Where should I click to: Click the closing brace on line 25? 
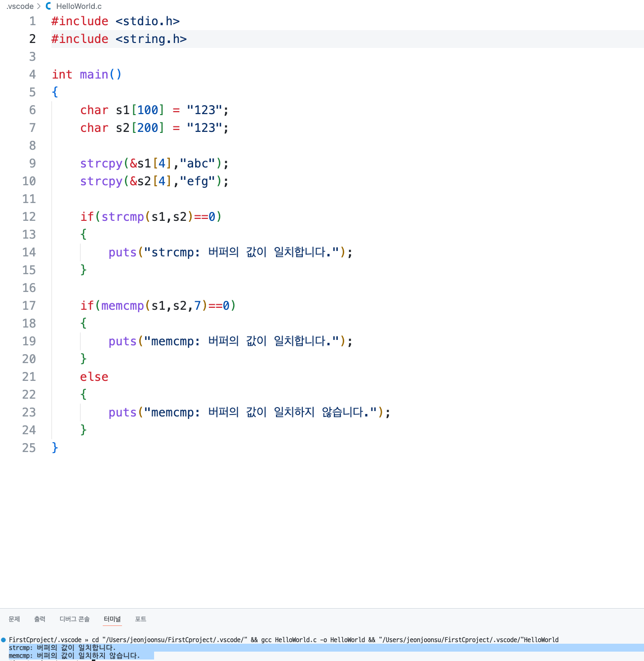point(55,448)
